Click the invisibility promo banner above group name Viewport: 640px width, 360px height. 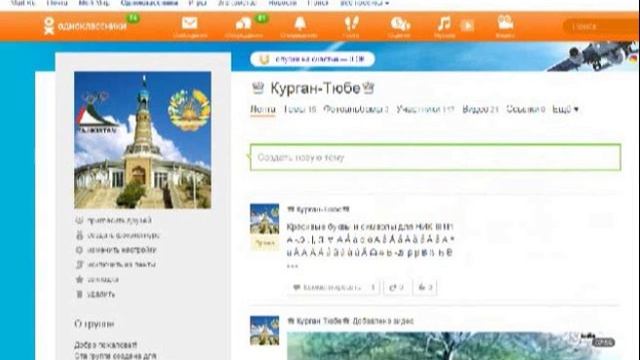coord(312,59)
